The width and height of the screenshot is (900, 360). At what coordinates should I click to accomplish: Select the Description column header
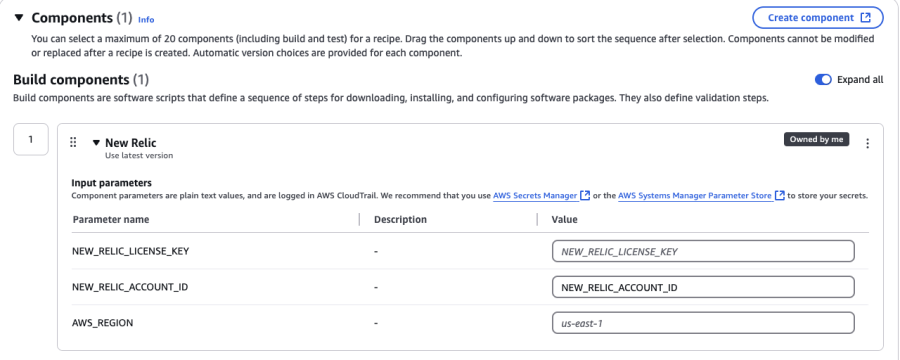[x=400, y=219]
